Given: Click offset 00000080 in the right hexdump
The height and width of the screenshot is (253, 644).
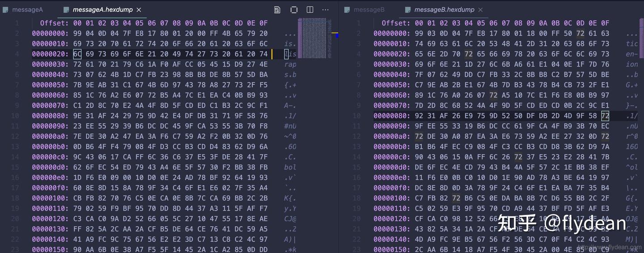Looking at the screenshot, I should pyautogui.click(x=392, y=116).
